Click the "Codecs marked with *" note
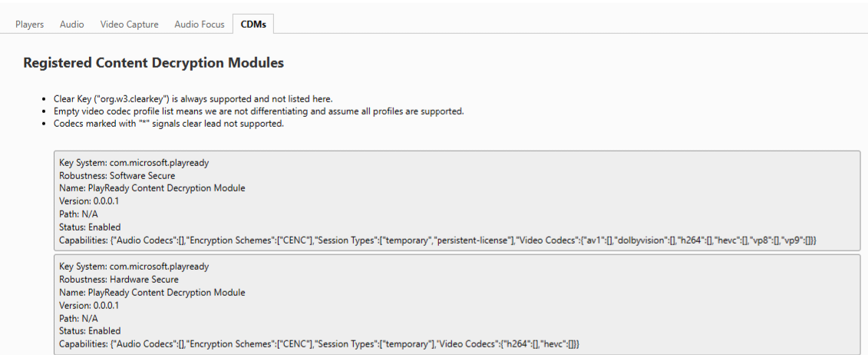The height and width of the screenshot is (355, 868). click(169, 124)
